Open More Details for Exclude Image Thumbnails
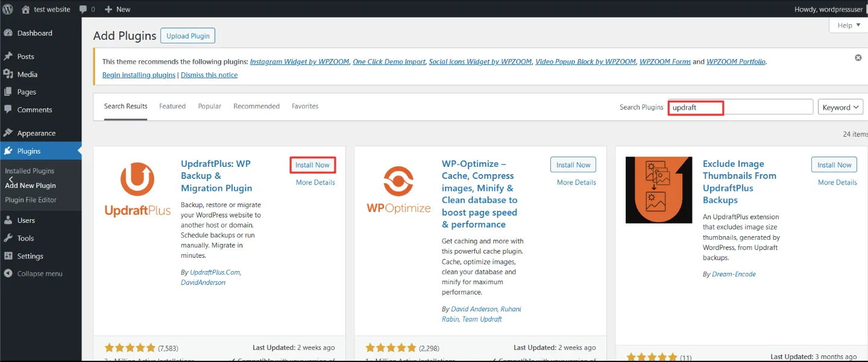Image resolution: width=868 pixels, height=362 pixels. (x=837, y=183)
